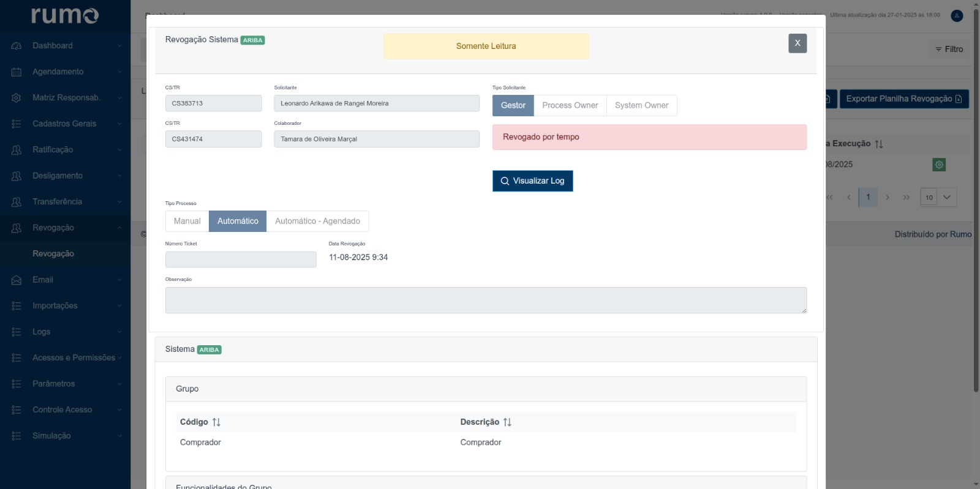Click the Observação text area
Screen dimensions: 980x489
coord(485,300)
